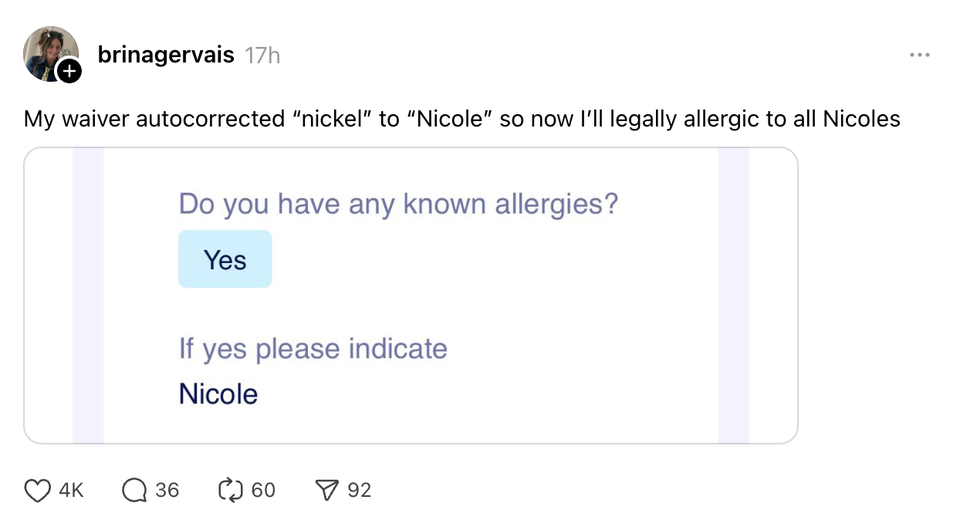Click the word "Nicoles" in the post text
Viewport: 960px width, 520px height.
click(861, 120)
